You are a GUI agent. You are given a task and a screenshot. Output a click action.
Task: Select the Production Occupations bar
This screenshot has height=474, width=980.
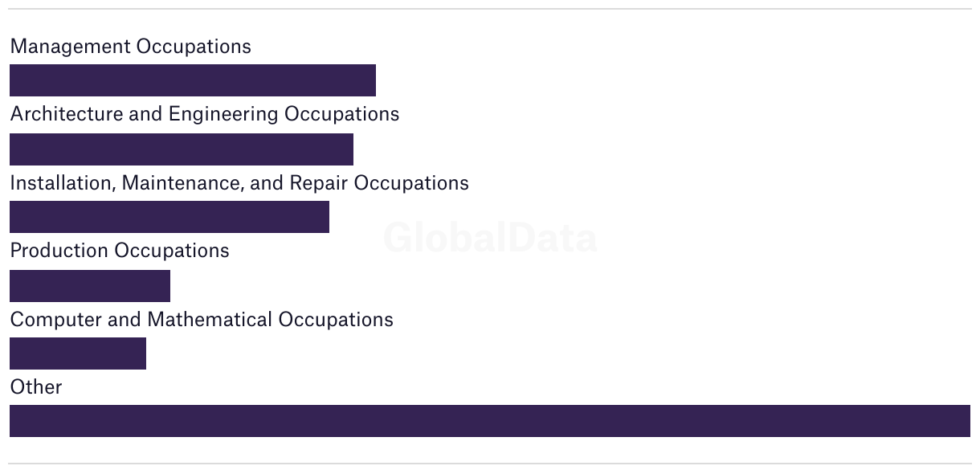coord(90,286)
